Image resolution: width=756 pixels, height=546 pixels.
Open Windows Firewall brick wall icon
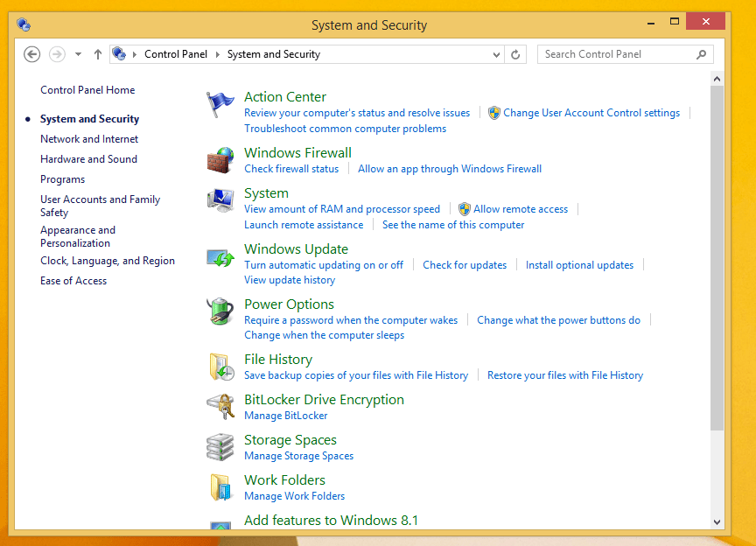220,160
